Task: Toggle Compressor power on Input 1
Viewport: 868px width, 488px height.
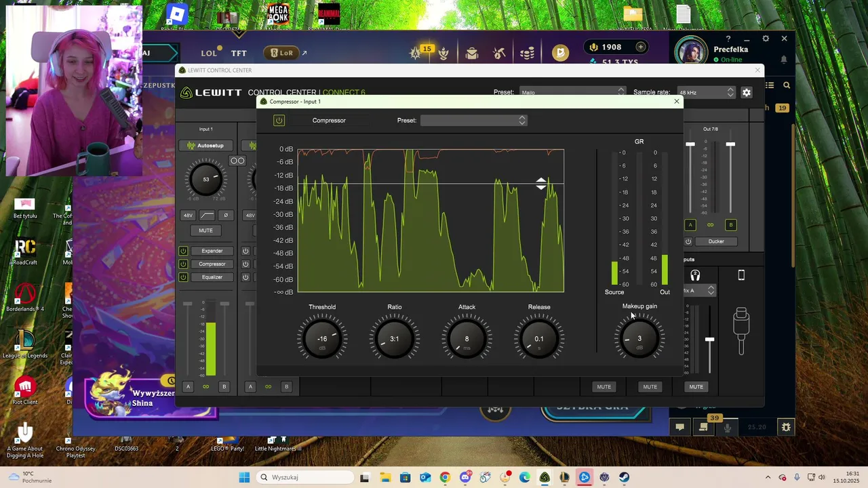Action: [183, 264]
